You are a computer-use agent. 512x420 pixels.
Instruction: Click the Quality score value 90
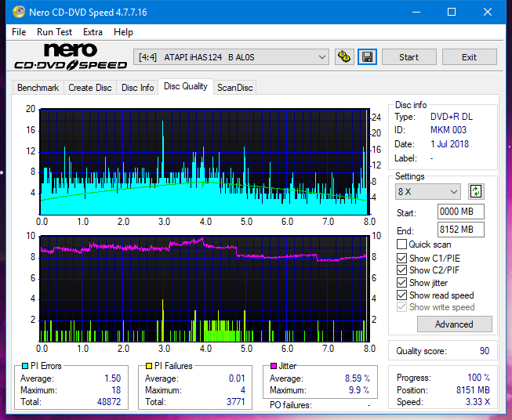[x=485, y=351]
